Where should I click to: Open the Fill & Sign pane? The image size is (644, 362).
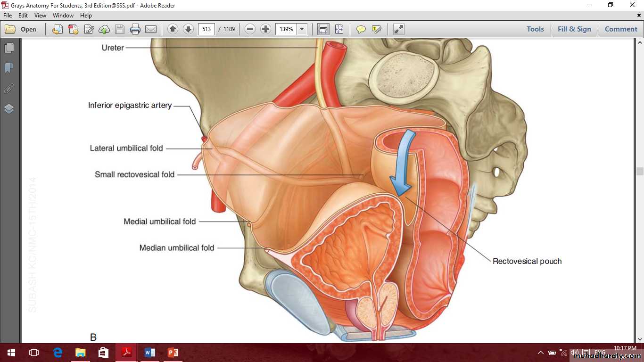pyautogui.click(x=574, y=29)
